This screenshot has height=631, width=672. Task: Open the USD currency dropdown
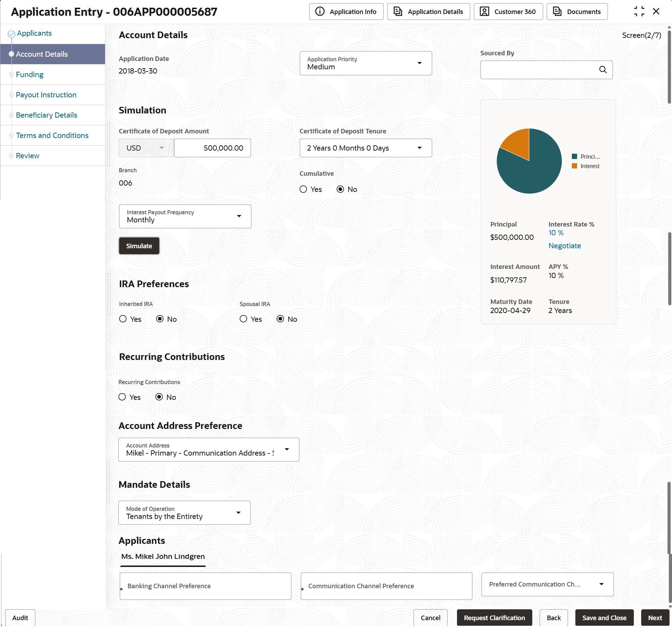click(146, 148)
